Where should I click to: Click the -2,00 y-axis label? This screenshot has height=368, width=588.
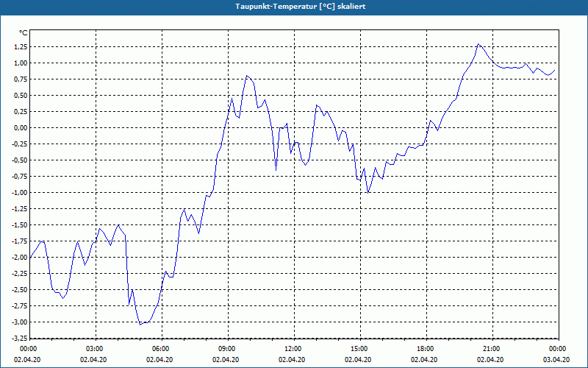21,257
